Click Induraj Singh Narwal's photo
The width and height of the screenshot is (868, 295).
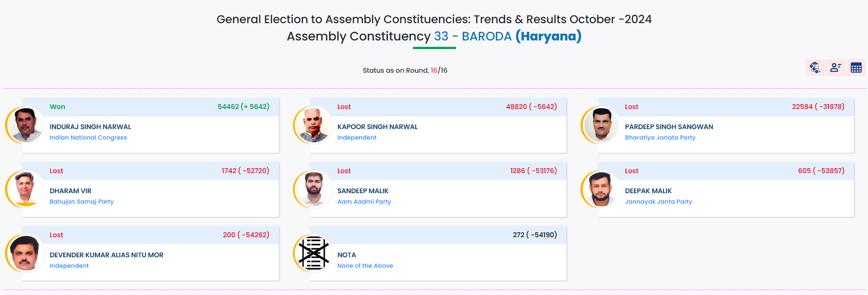click(x=25, y=125)
